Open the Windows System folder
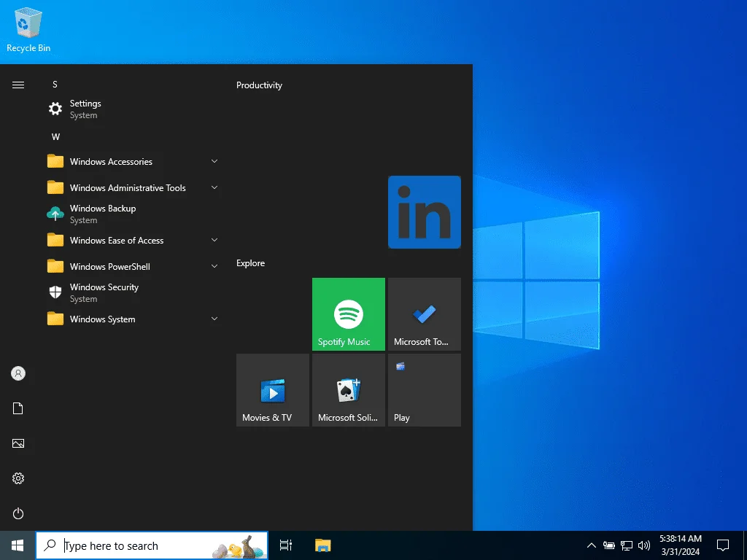Image resolution: width=747 pixels, height=560 pixels. (133, 319)
